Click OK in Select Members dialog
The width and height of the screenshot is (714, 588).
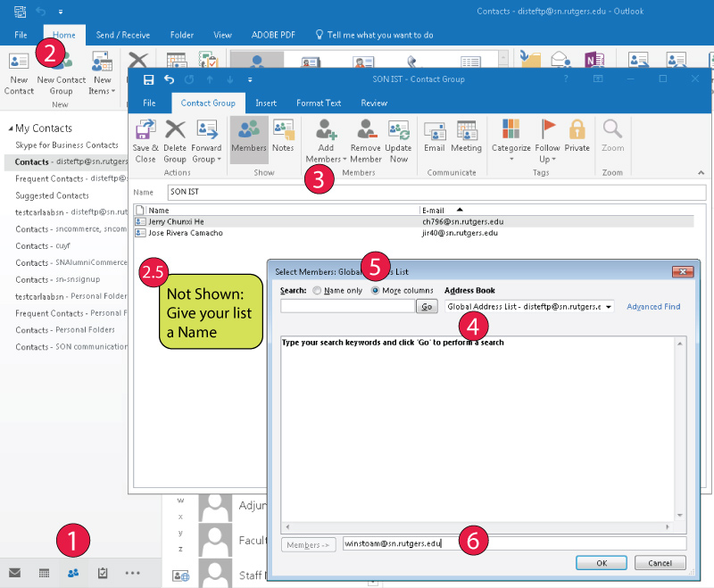(602, 563)
